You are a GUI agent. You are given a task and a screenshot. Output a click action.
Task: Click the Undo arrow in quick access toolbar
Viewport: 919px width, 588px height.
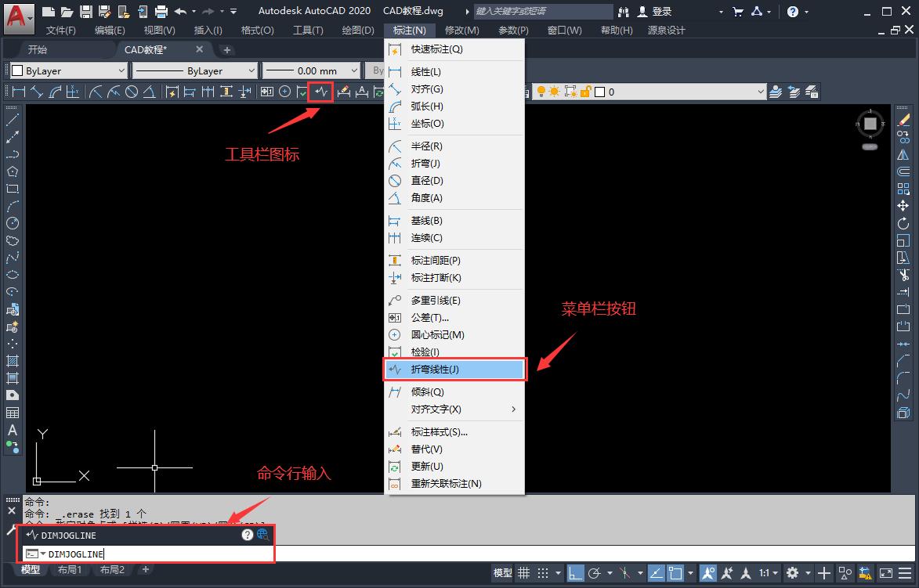pyautogui.click(x=180, y=11)
